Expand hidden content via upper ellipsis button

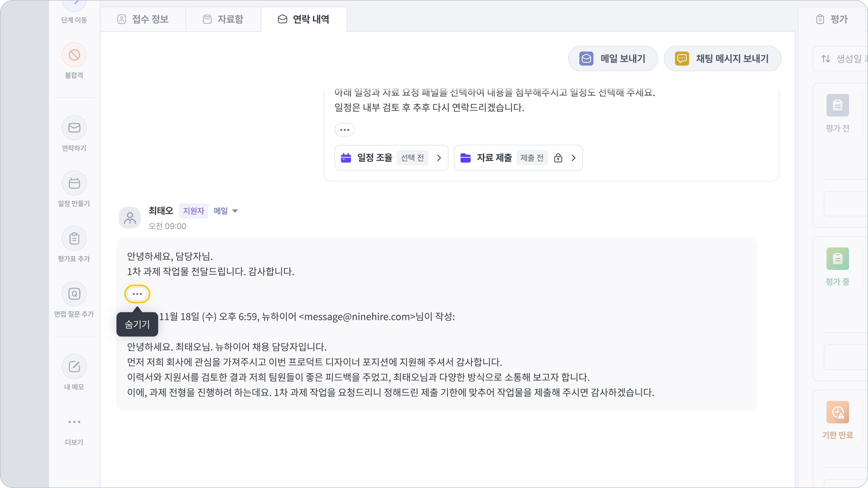coord(344,130)
